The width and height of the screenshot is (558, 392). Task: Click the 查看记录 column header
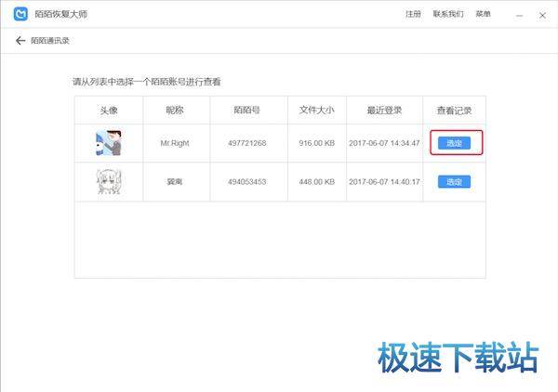pos(454,111)
